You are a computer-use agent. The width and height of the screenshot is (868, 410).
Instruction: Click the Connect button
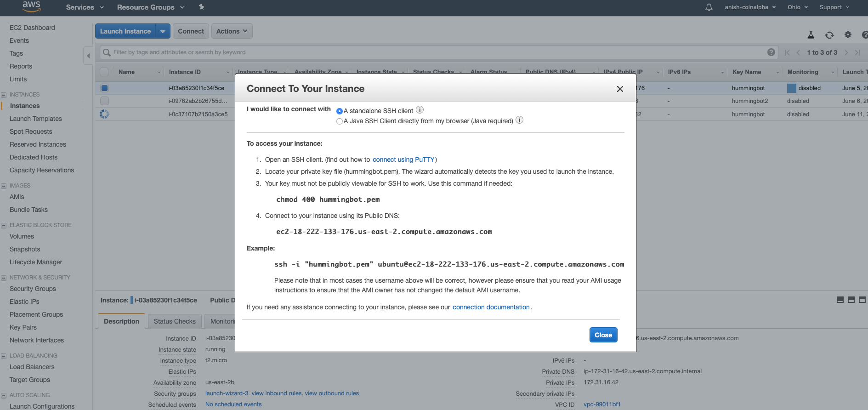tap(191, 31)
